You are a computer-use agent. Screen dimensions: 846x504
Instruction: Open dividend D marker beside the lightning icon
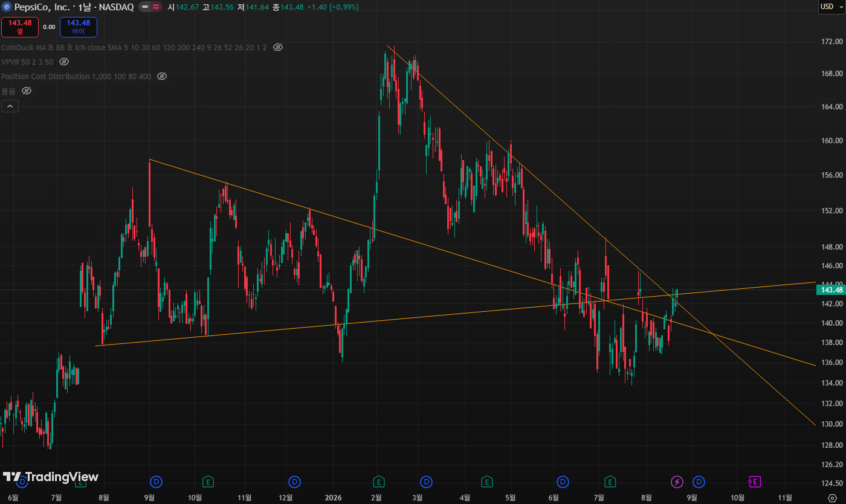[699, 482]
